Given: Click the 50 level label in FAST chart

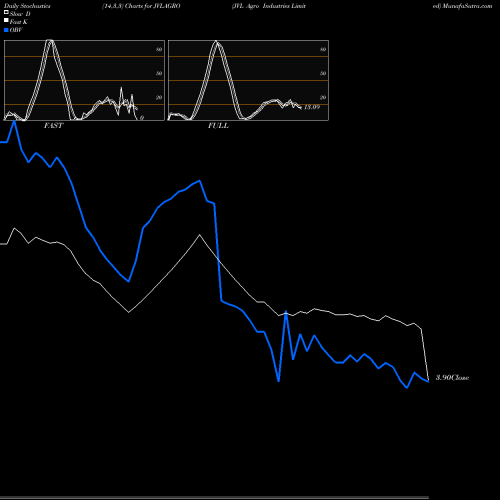Looking at the screenshot, I should [159, 73].
